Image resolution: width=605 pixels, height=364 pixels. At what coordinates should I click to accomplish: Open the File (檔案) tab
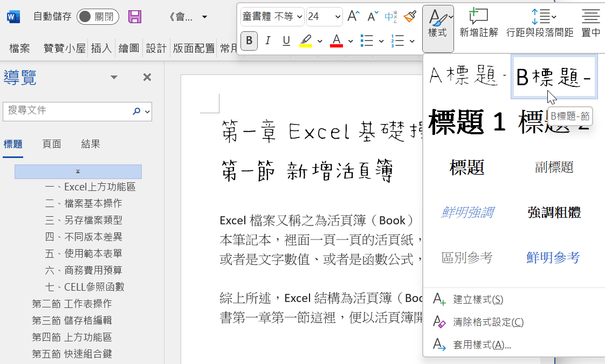pos(19,48)
